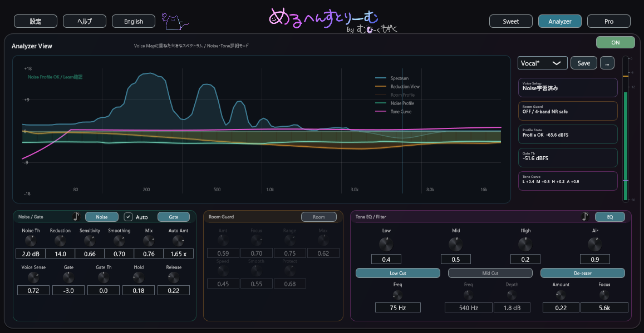The height and width of the screenshot is (333, 644).
Task: Click the De-esser Focus field 5.6k
Action: click(x=604, y=307)
